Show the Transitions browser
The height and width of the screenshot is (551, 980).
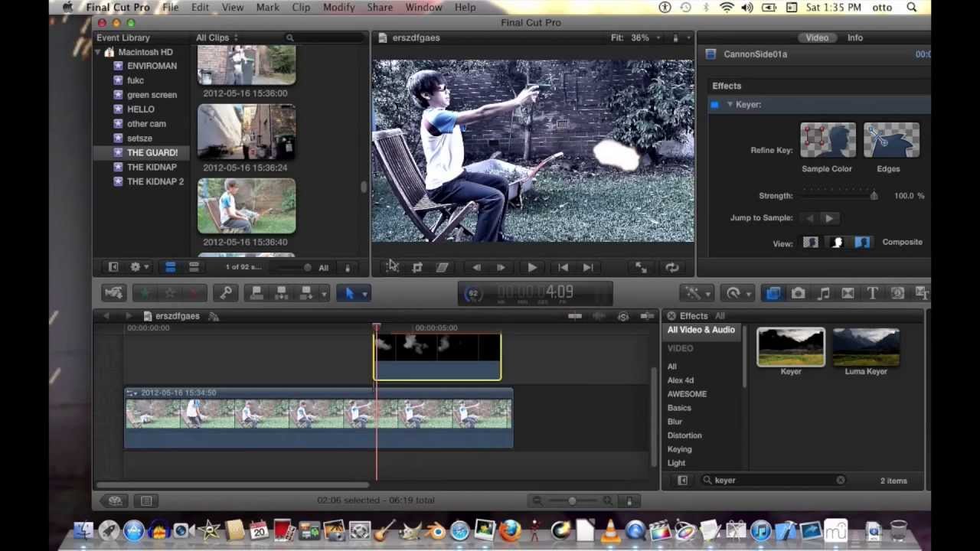[x=848, y=293]
